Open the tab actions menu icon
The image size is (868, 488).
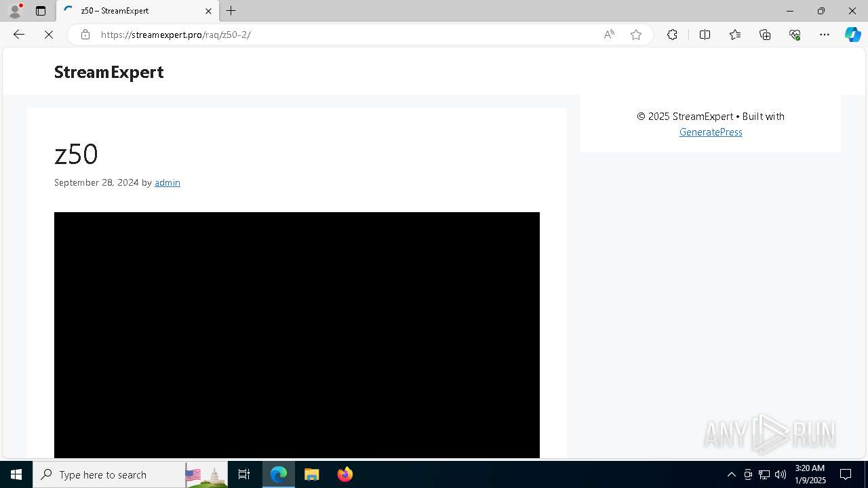41,11
